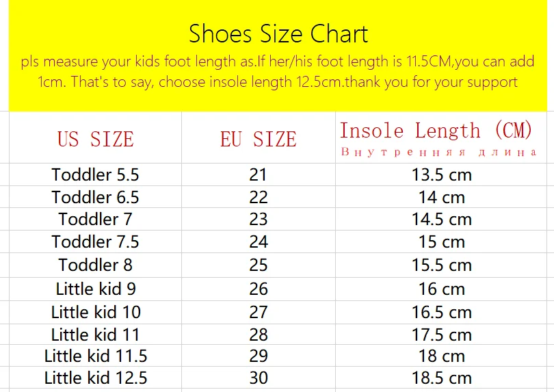This screenshot has width=554, height=392.
Task: Select EU size 24 cell
Action: [258, 242]
